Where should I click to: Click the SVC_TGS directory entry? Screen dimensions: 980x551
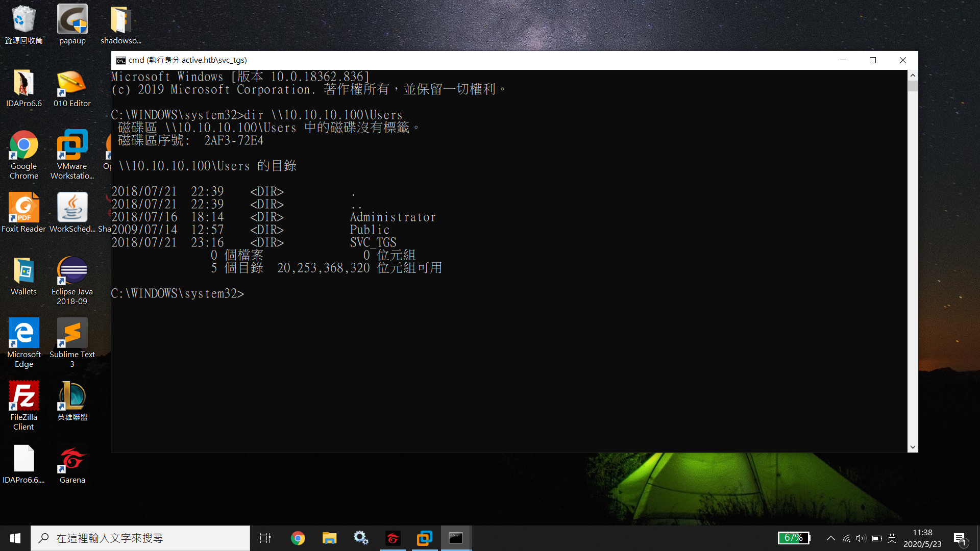pos(373,242)
